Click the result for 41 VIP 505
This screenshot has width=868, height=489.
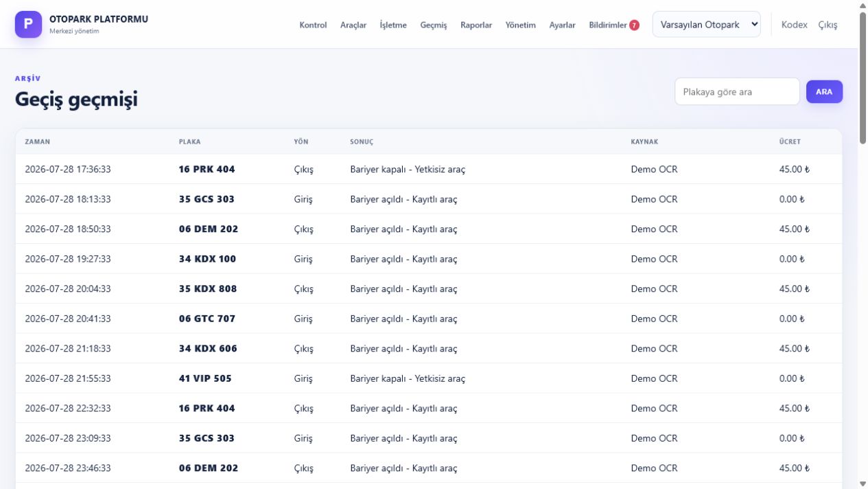tap(408, 378)
